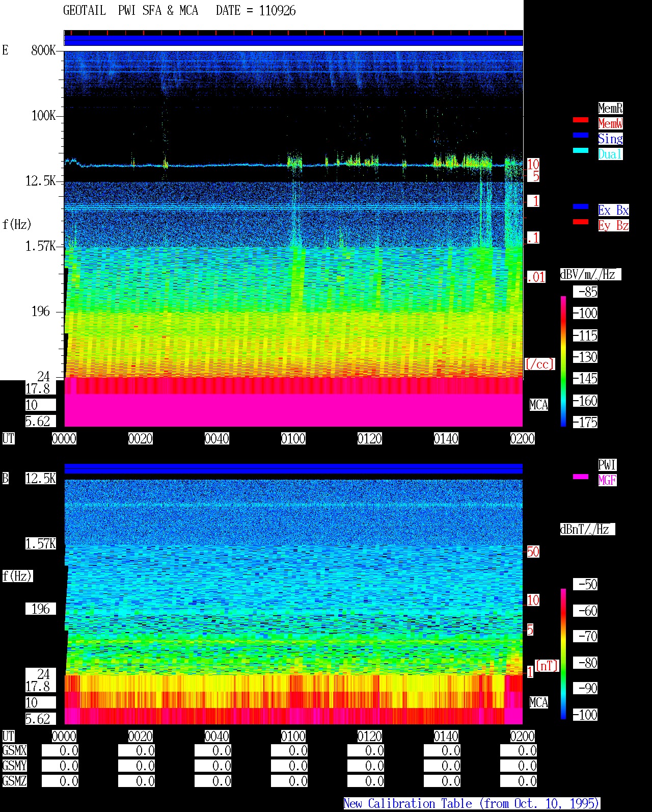
Task: Click the dBV/m/√Hz color scale bar
Action: (563, 361)
